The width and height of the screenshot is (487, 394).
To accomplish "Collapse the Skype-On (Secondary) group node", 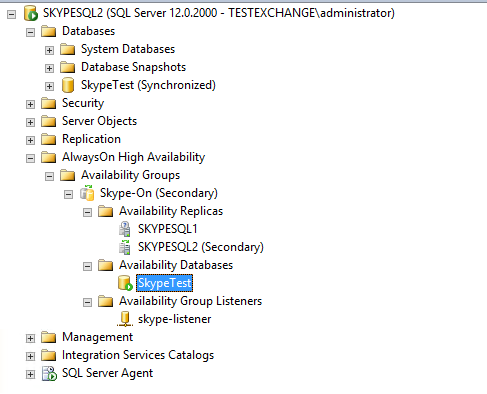I will pyautogui.click(x=68, y=194).
